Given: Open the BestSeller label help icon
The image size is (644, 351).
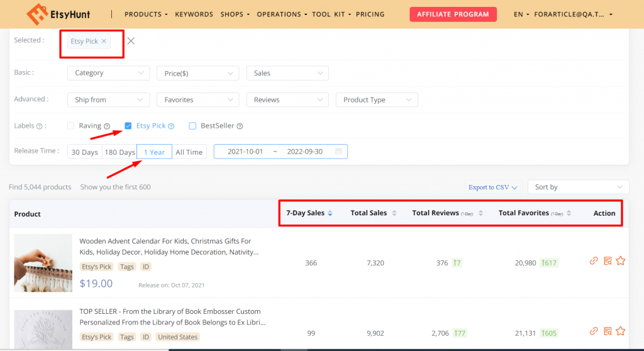Looking at the screenshot, I should 240,126.
